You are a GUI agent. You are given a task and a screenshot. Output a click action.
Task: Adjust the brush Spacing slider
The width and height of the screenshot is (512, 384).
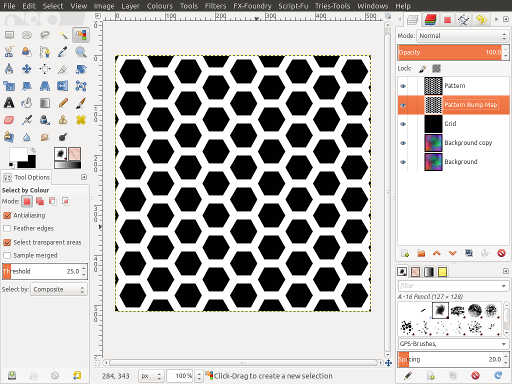[450, 359]
